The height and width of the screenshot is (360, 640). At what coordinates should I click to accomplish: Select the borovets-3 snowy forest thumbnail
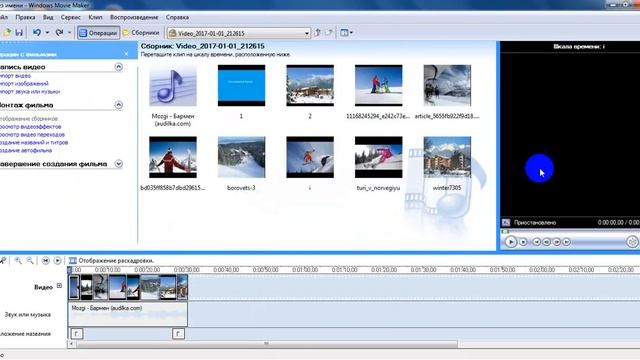pyautogui.click(x=241, y=157)
